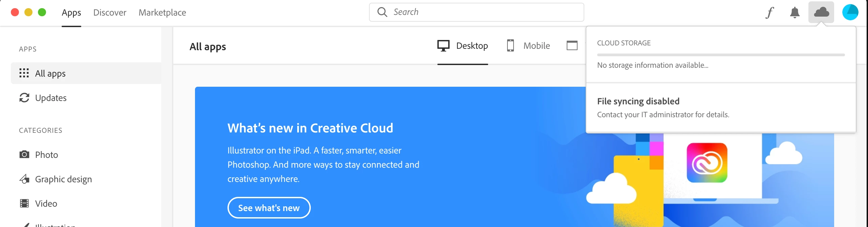The width and height of the screenshot is (868, 227).
Task: Click the 'All apps' page heading
Action: (x=208, y=46)
